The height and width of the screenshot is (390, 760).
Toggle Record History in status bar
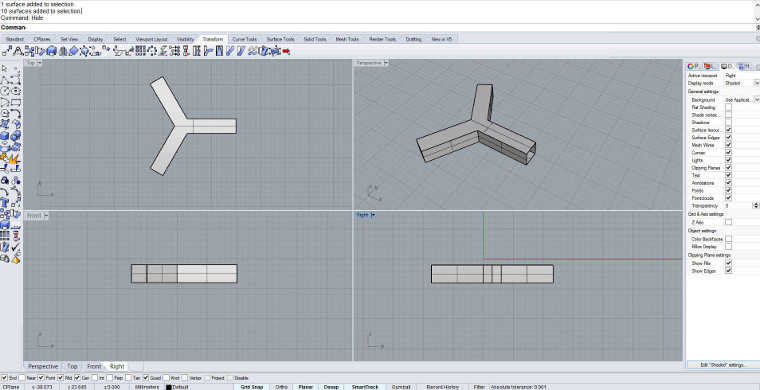(x=443, y=387)
